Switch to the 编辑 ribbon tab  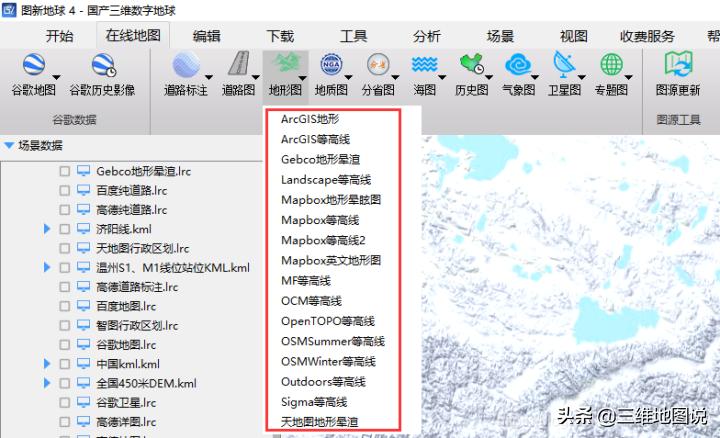207,36
